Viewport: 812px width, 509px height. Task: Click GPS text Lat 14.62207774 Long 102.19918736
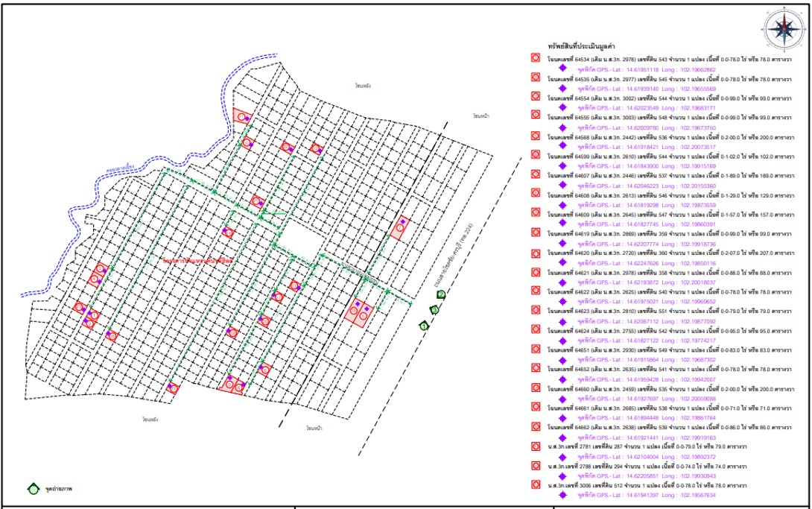coord(647,244)
